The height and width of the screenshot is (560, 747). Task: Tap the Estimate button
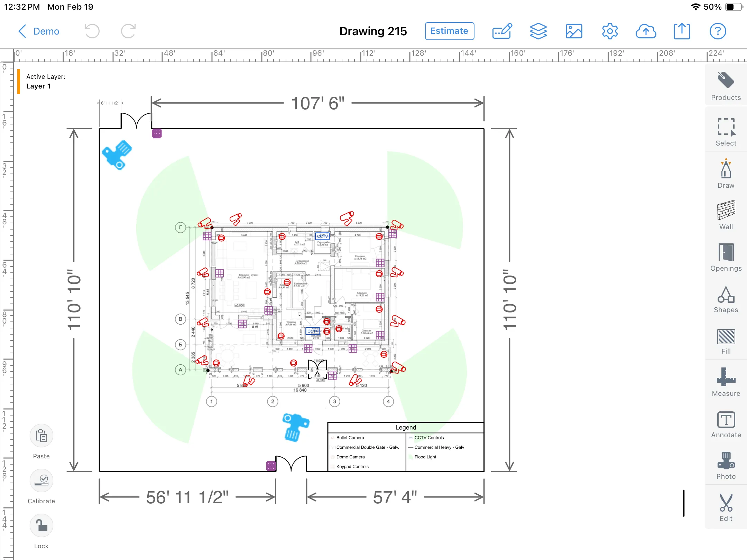coord(449,31)
